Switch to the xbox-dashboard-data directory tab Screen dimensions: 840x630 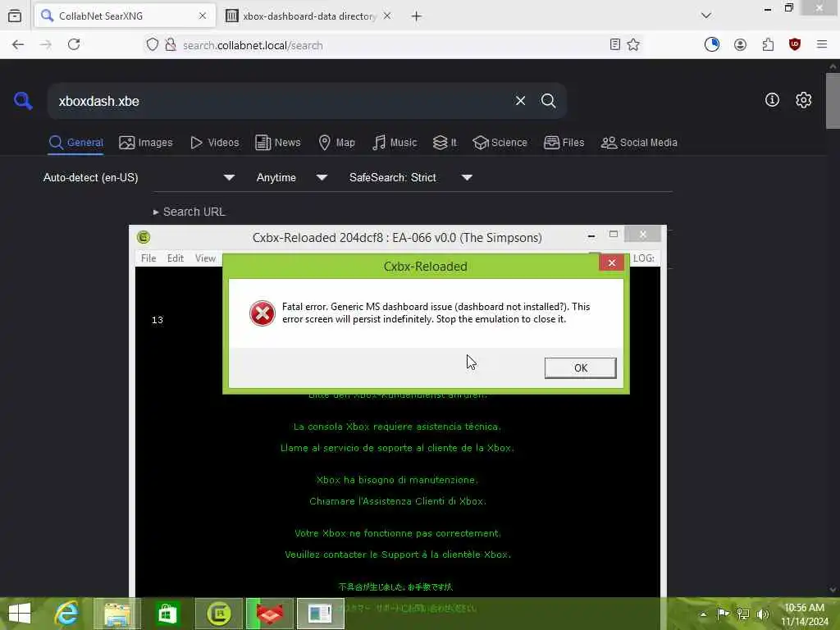pos(308,16)
